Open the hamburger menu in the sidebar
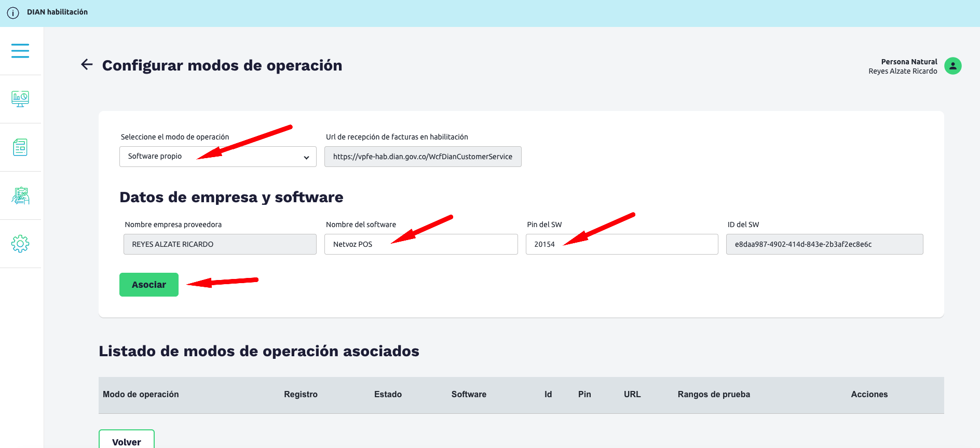Screen dimensions: 980x448 point(20,51)
